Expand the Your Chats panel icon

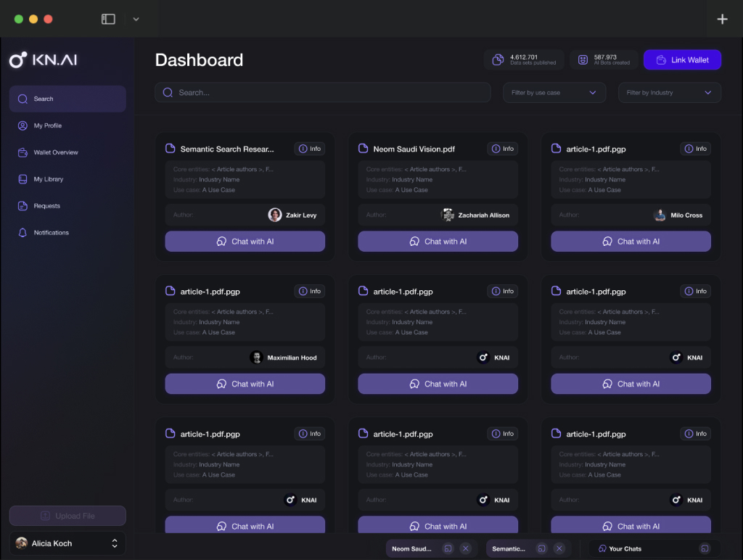pyautogui.click(x=704, y=549)
